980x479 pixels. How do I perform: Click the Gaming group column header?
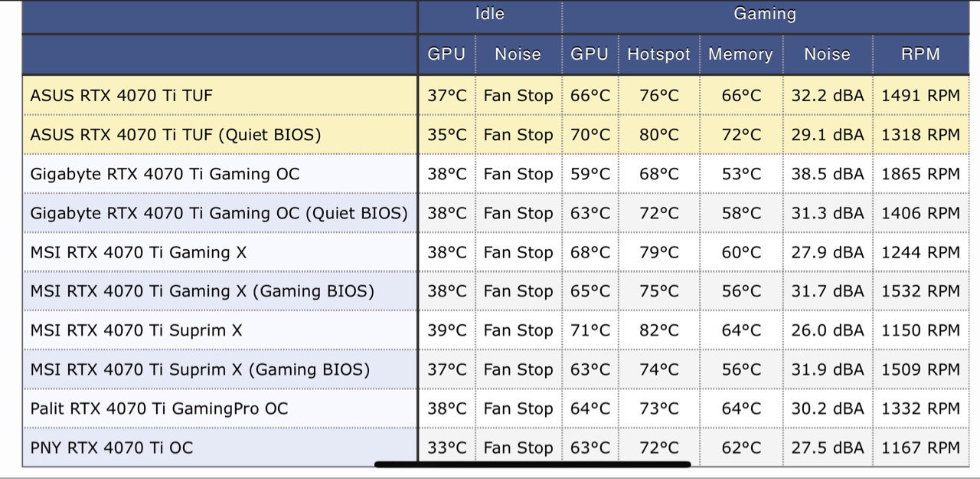pos(765,14)
